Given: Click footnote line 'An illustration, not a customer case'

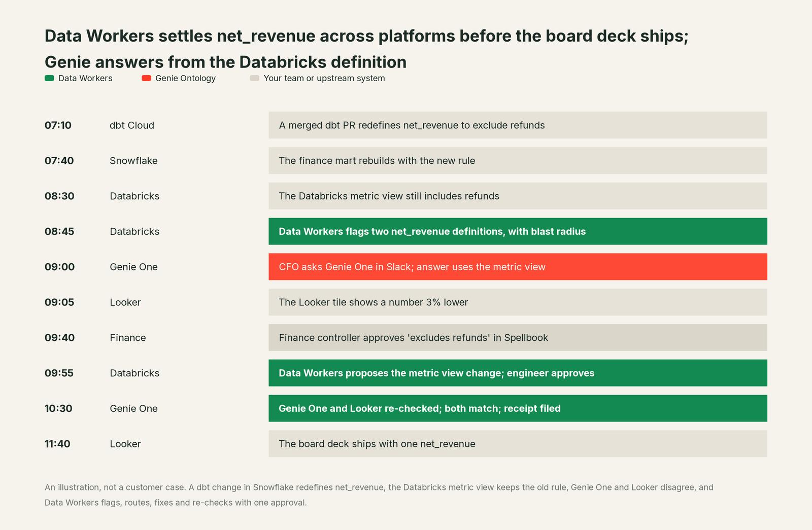Looking at the screenshot, I should 379,487.
